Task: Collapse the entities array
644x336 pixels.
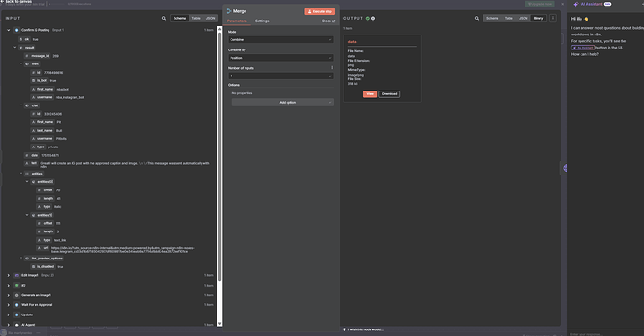Action: pos(21,174)
